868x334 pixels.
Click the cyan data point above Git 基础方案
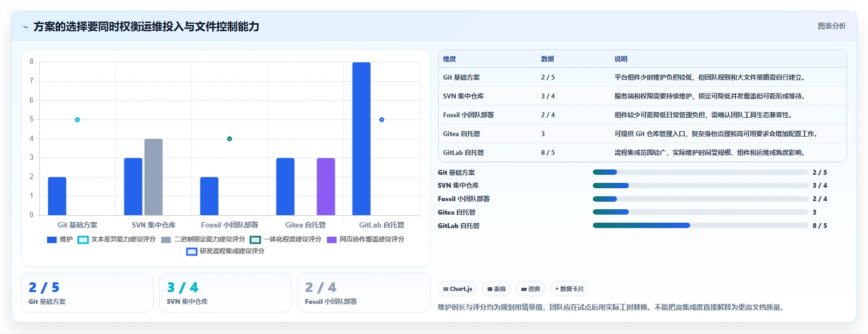click(77, 119)
